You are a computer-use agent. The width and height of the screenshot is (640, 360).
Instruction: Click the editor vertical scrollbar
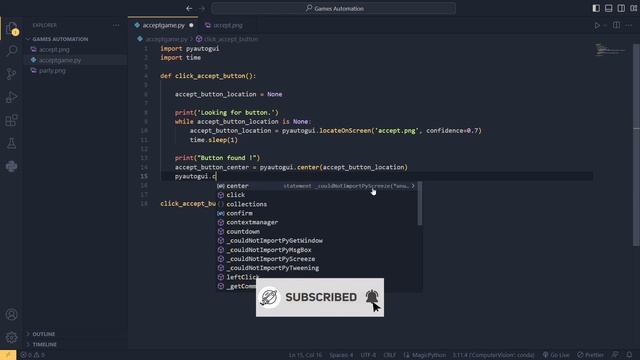tap(636, 145)
